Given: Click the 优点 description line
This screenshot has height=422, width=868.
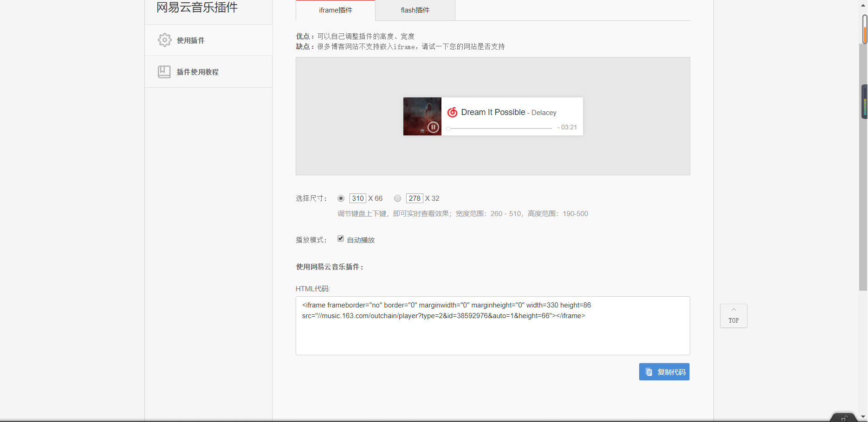Looking at the screenshot, I should coord(355,36).
